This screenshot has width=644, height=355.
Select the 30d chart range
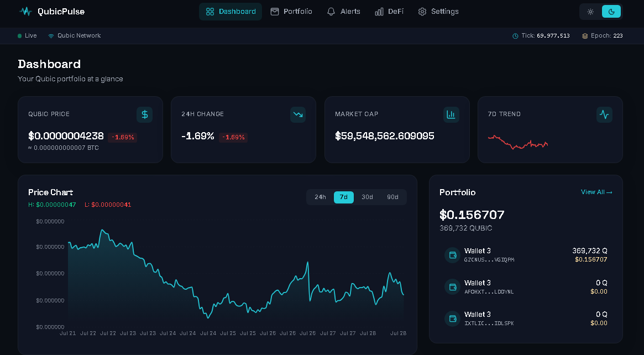[367, 197]
